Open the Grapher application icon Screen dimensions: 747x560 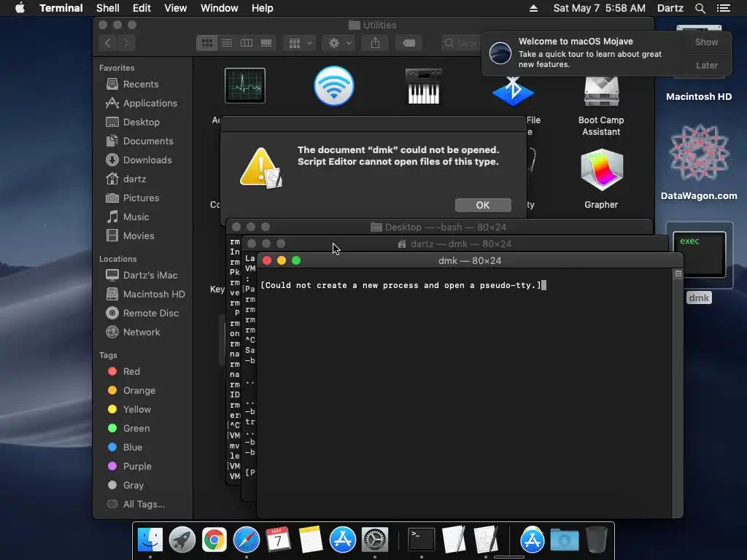(x=601, y=169)
